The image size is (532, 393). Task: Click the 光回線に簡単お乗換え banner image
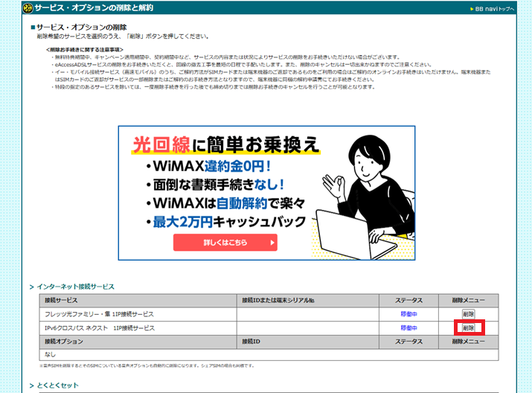266,193
